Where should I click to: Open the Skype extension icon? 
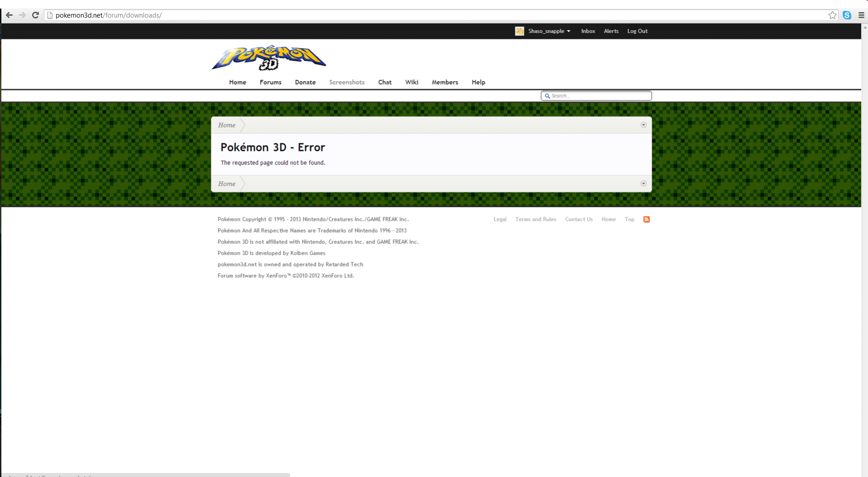pyautogui.click(x=847, y=15)
